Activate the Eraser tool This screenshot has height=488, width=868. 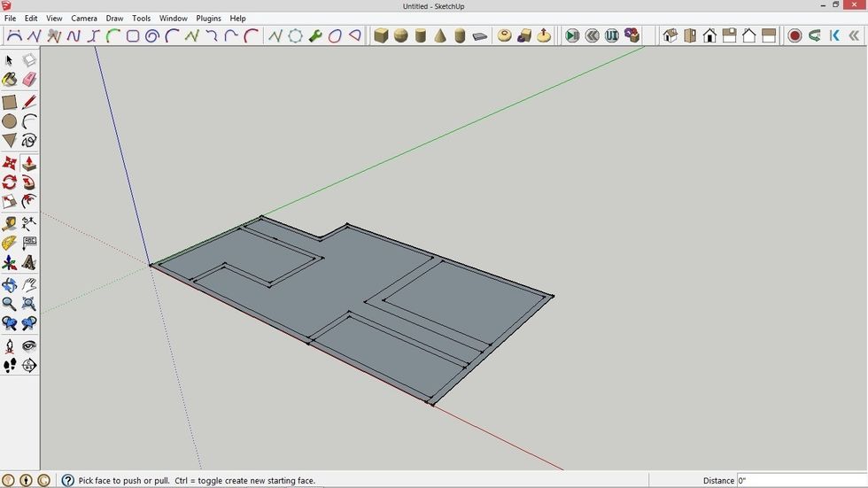click(29, 80)
